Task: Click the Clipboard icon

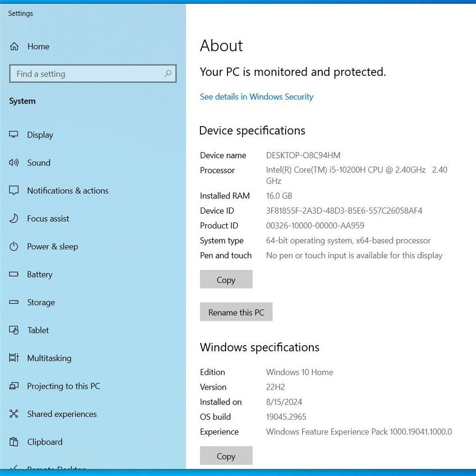Action: click(14, 442)
